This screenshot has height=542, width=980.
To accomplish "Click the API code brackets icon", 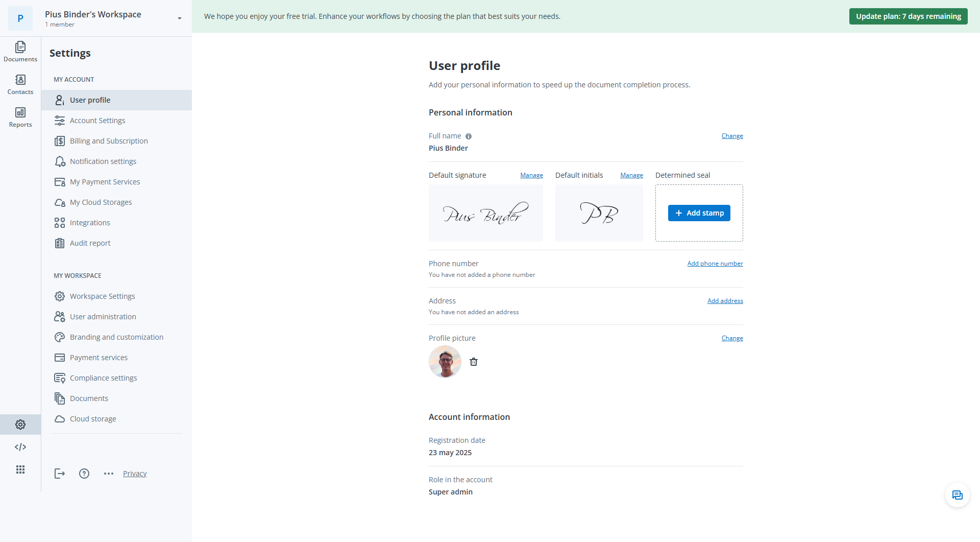I will click(20, 447).
